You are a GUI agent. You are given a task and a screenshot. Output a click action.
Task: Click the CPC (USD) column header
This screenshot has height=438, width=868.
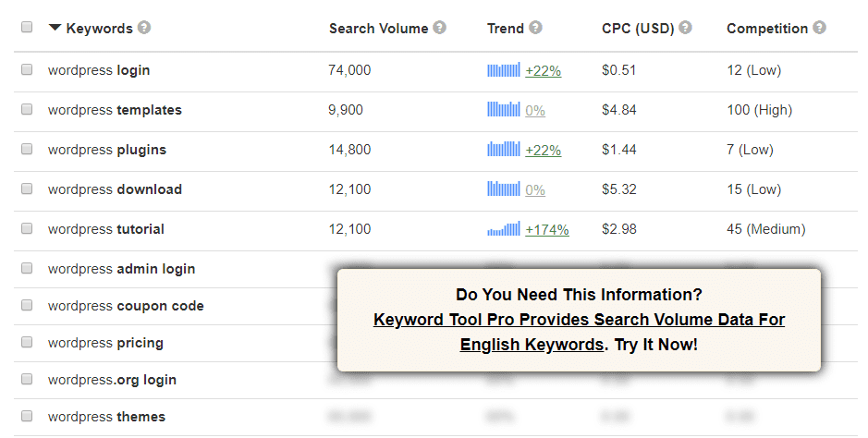click(x=638, y=29)
